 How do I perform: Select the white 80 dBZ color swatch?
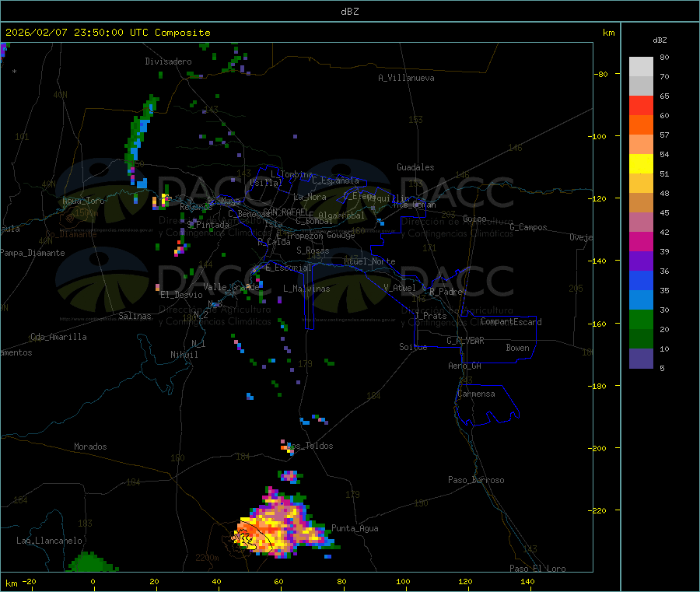pyautogui.click(x=641, y=67)
